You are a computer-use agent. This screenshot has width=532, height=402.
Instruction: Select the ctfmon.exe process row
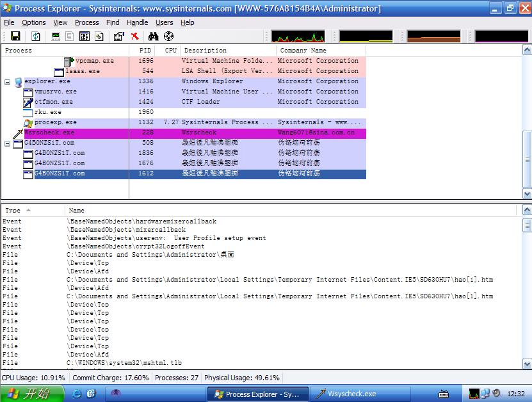[x=184, y=101]
